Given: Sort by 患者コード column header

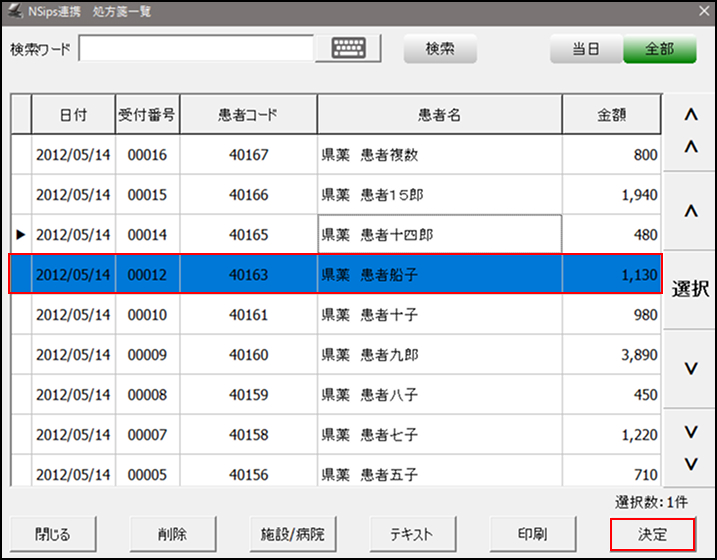Looking at the screenshot, I should click(x=248, y=115).
